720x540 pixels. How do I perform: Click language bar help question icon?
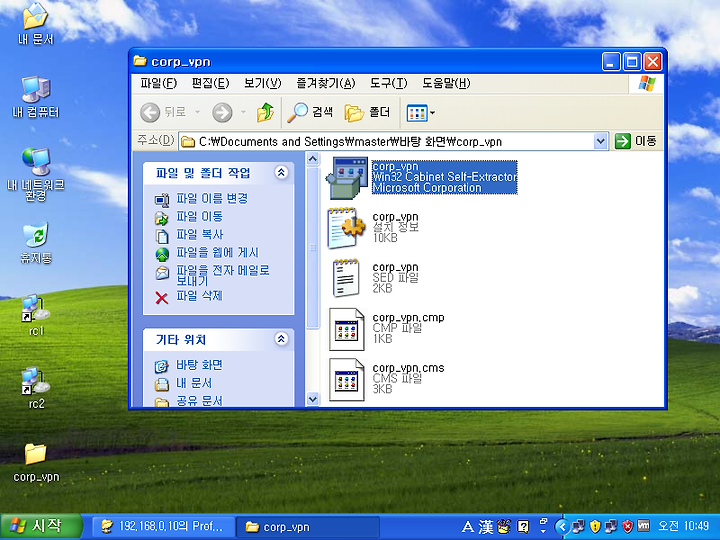pos(523,527)
